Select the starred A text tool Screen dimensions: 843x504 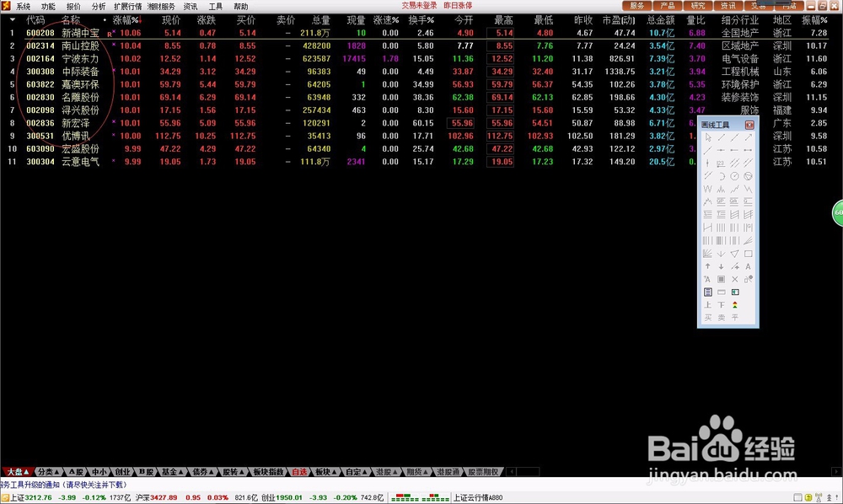tap(707, 280)
